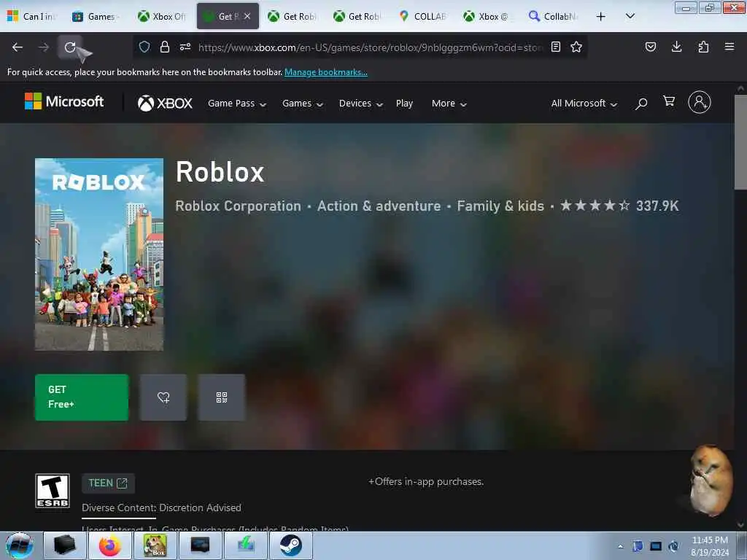This screenshot has height=560, width=747.
Task: Switch to the COLLAB tab
Action: pos(423,16)
